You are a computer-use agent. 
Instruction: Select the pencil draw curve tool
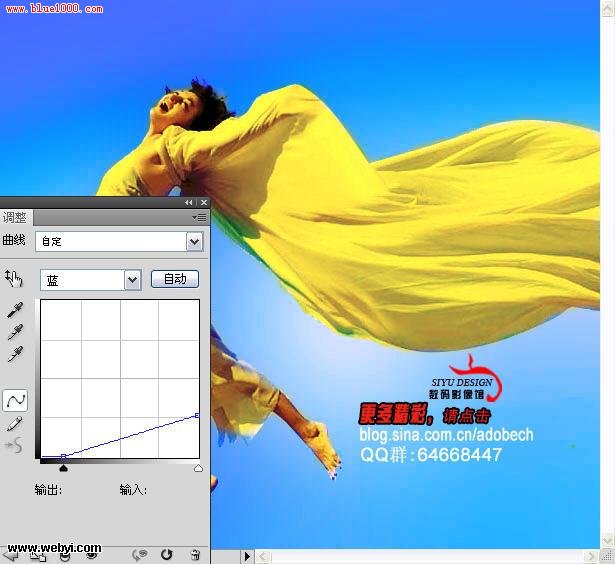point(15,424)
